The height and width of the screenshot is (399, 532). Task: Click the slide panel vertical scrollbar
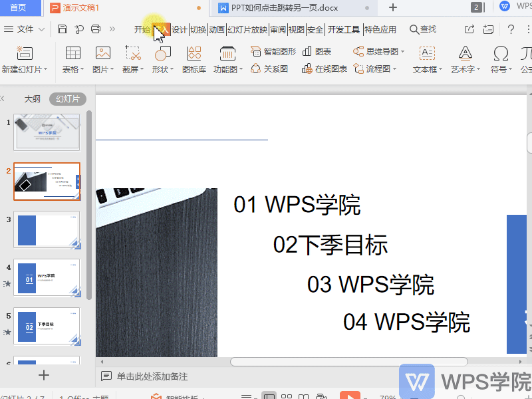tap(89, 205)
